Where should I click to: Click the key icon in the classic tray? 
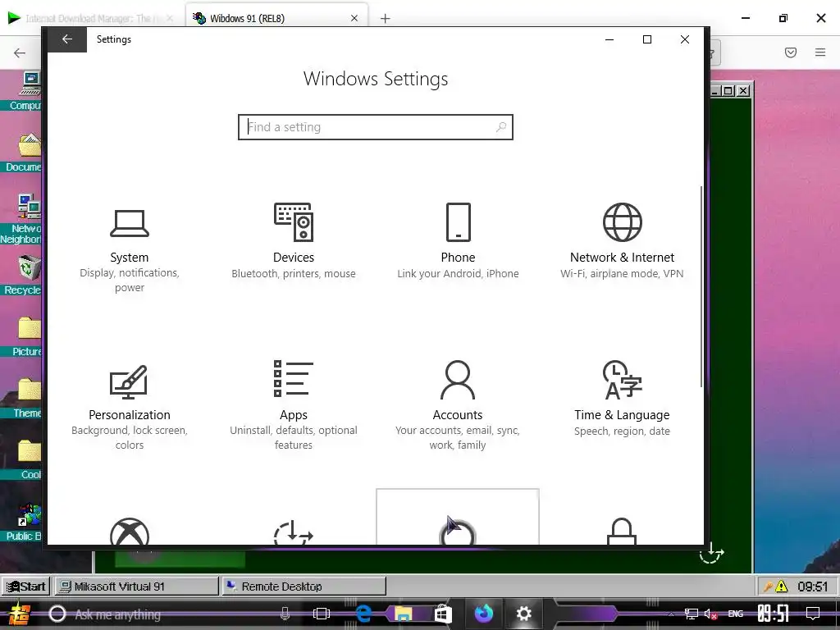coord(768,587)
